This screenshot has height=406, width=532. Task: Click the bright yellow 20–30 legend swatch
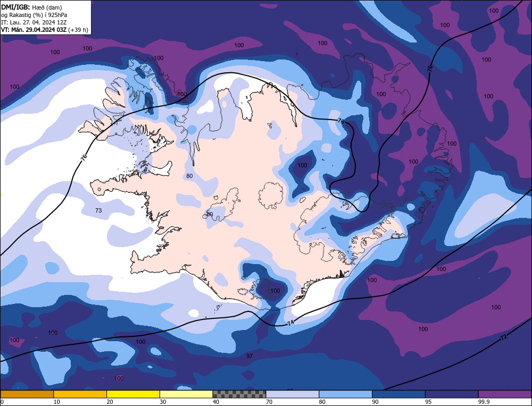coord(133,394)
